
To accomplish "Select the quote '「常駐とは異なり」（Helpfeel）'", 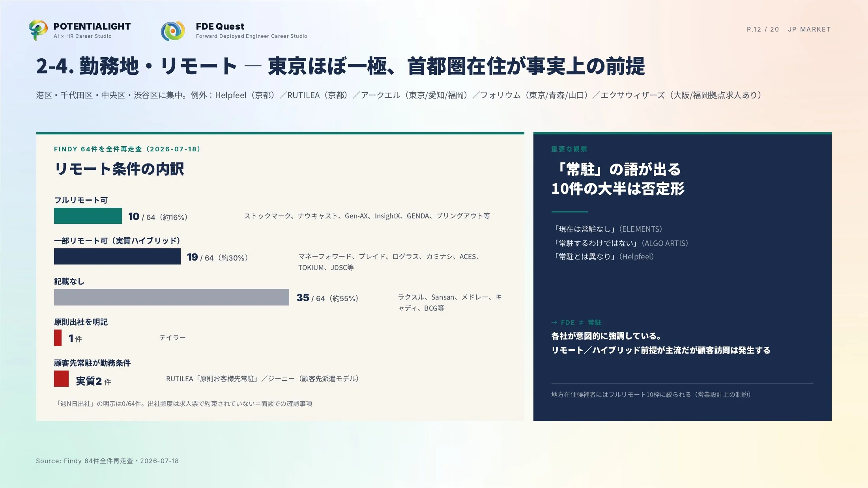I will (603, 257).
